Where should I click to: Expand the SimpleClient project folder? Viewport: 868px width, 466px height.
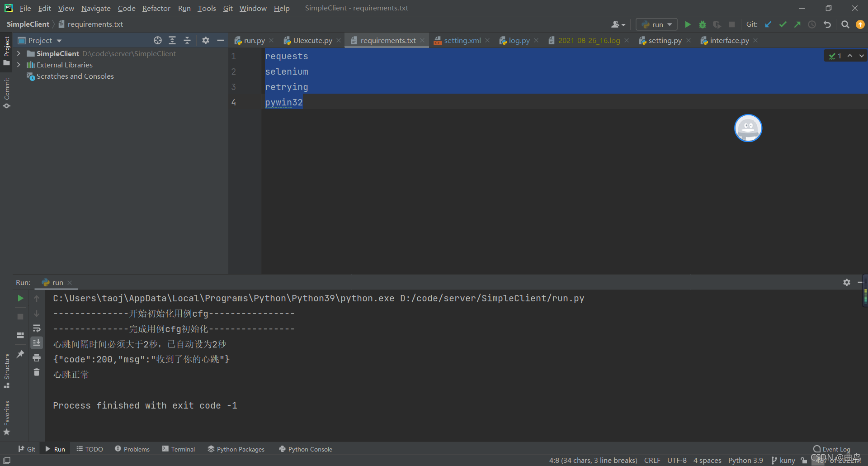pos(19,53)
